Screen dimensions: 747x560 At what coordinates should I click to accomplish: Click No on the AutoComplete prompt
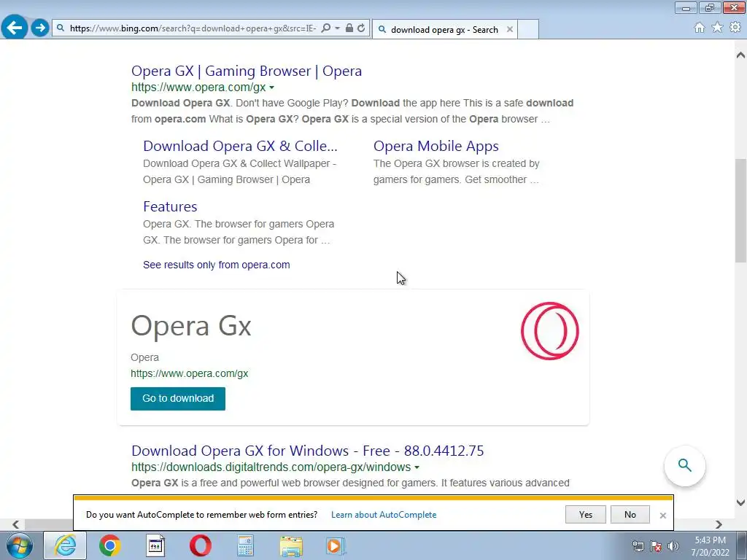point(630,514)
